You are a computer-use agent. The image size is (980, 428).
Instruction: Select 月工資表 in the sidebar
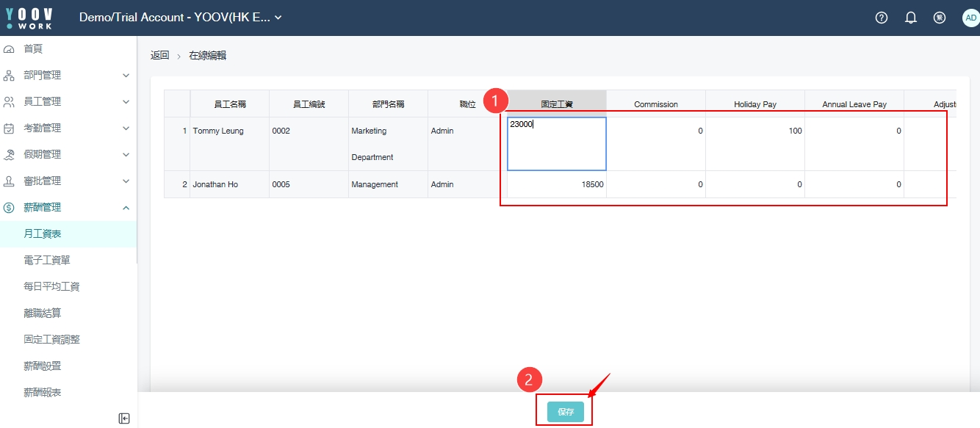tap(43, 234)
